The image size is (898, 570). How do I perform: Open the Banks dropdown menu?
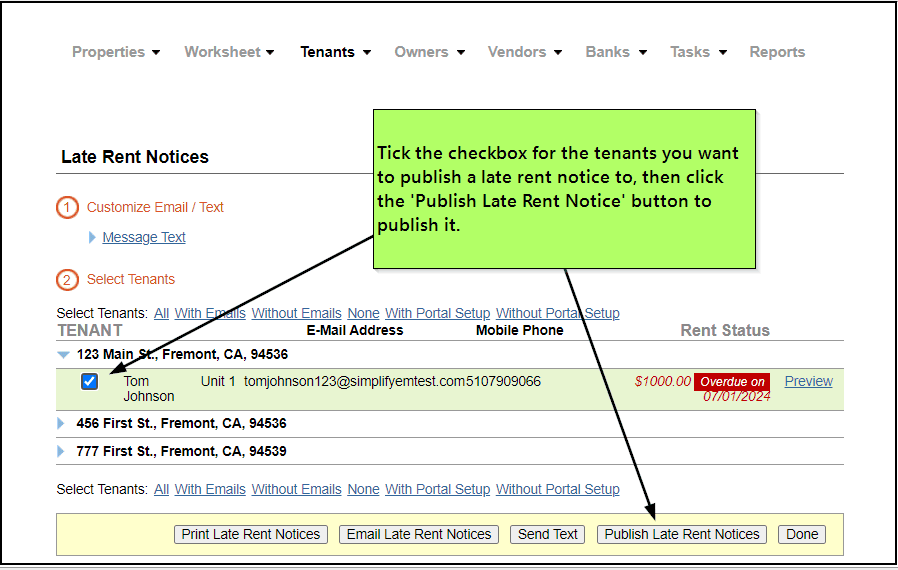click(616, 52)
